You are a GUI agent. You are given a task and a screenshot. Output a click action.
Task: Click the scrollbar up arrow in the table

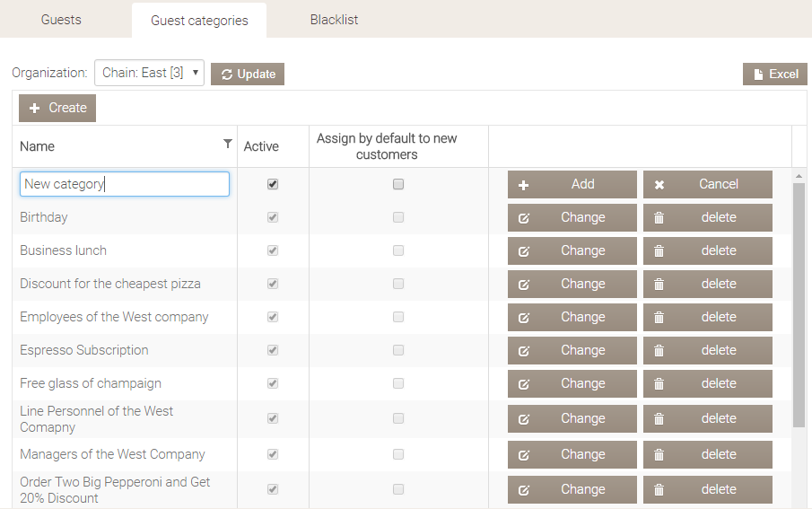click(799, 176)
